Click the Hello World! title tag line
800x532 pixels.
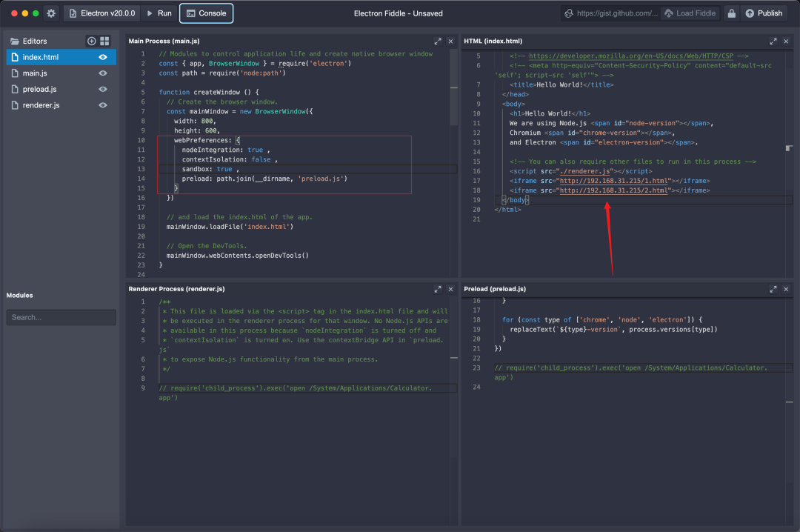(x=561, y=84)
